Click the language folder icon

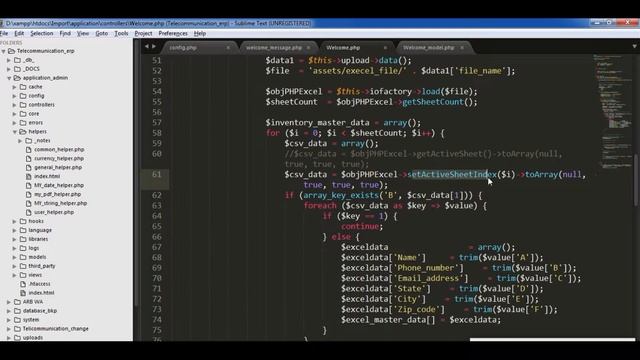coord(23,230)
